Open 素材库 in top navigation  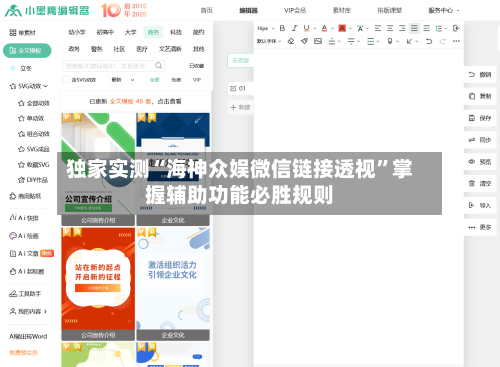342,10
